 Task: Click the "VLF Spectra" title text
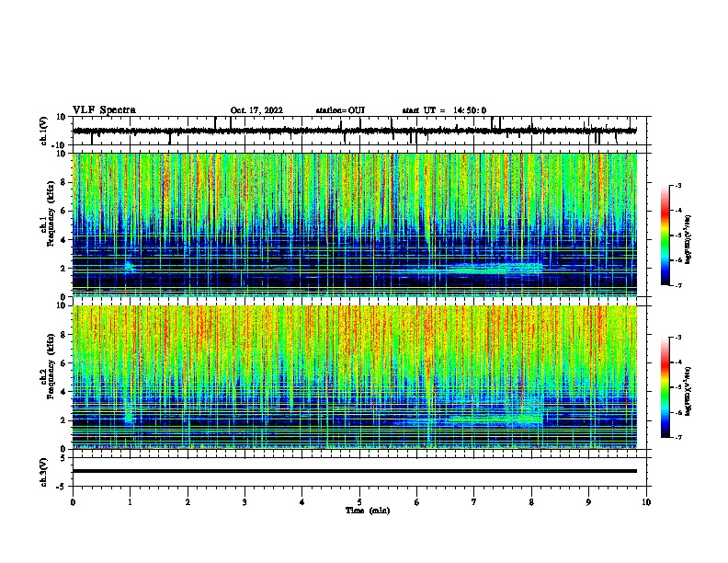104,110
